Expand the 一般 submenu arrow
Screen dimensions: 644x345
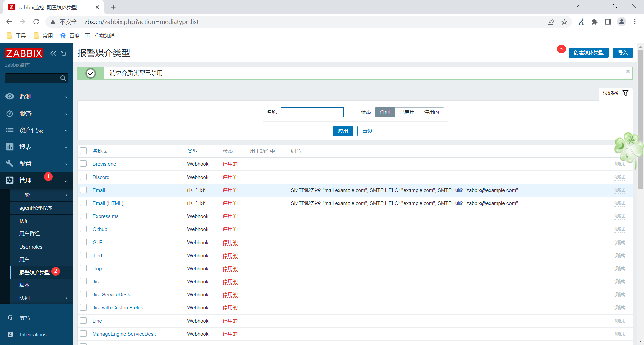coord(66,195)
